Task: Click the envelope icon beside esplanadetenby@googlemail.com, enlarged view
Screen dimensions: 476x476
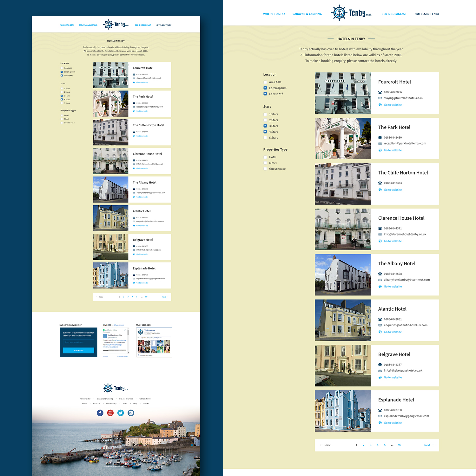Action: [380, 416]
